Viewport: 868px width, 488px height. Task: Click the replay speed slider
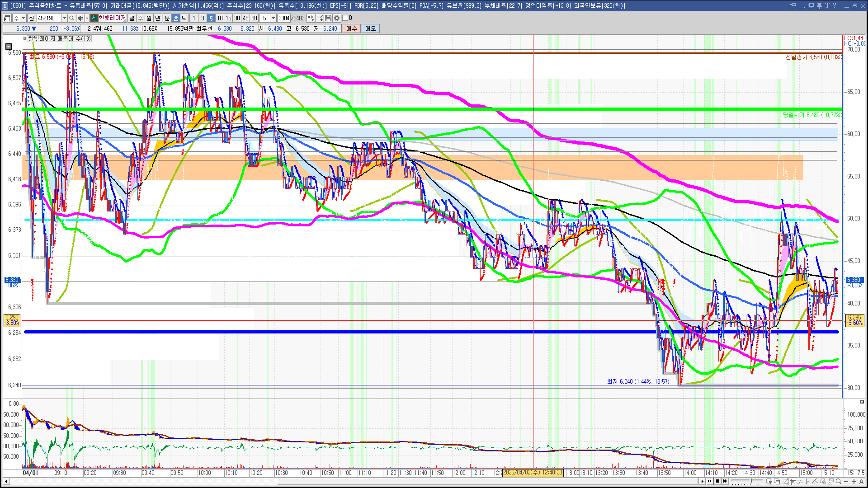pyautogui.click(x=751, y=481)
